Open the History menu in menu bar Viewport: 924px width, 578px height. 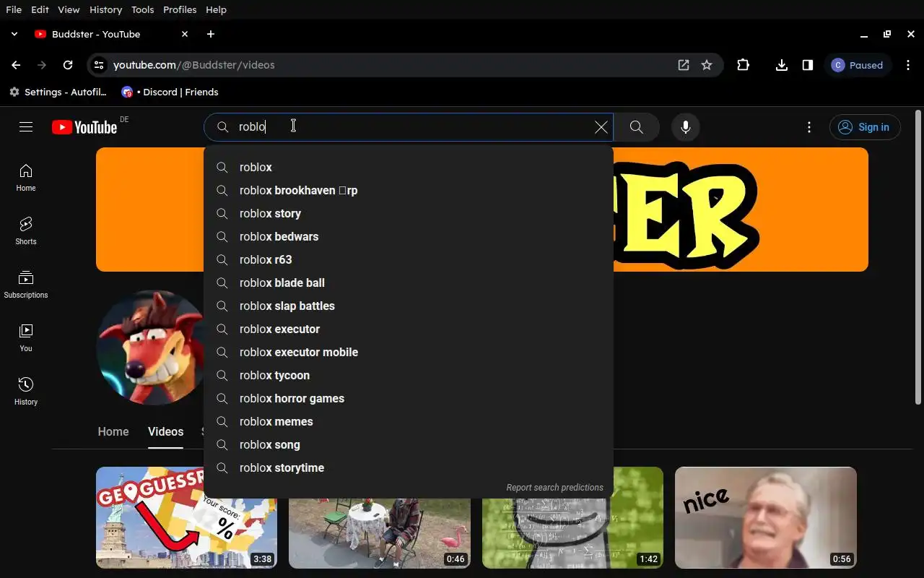click(105, 9)
